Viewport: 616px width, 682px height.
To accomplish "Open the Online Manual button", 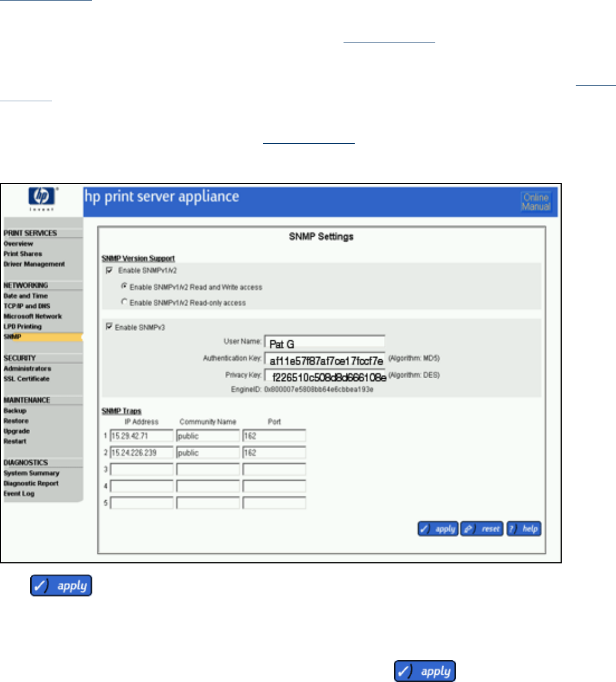I will 536,202.
